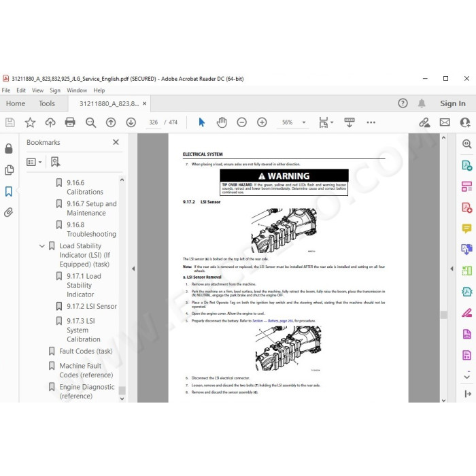Open page fit options dropdown
The height and width of the screenshot is (476, 476).
pyautogui.click(x=326, y=122)
